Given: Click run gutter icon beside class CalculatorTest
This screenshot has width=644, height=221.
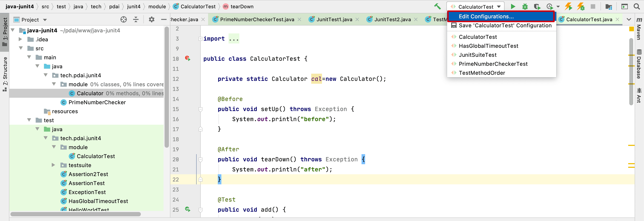Looking at the screenshot, I should pyautogui.click(x=188, y=59).
